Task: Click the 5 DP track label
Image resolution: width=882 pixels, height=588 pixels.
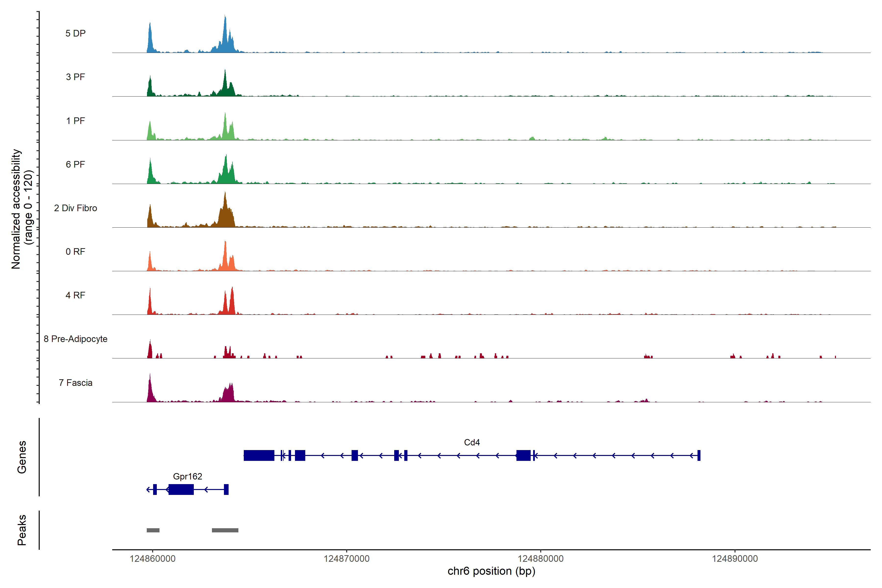Action: [x=75, y=33]
